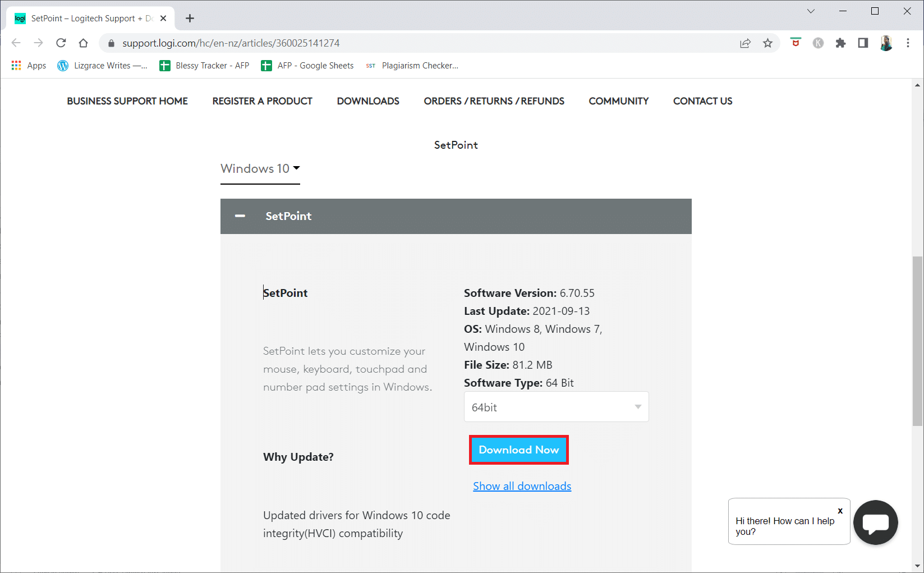Open the Community menu item

pyautogui.click(x=619, y=101)
